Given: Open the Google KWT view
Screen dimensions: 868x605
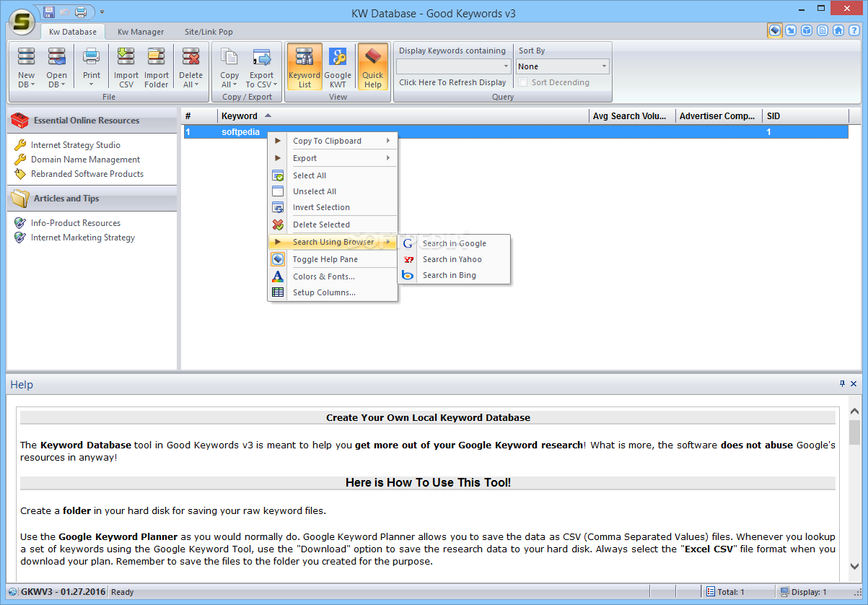Looking at the screenshot, I should pos(338,67).
